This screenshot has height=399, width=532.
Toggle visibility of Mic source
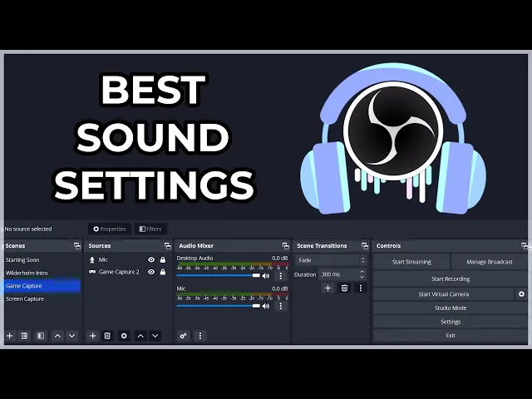click(x=151, y=260)
